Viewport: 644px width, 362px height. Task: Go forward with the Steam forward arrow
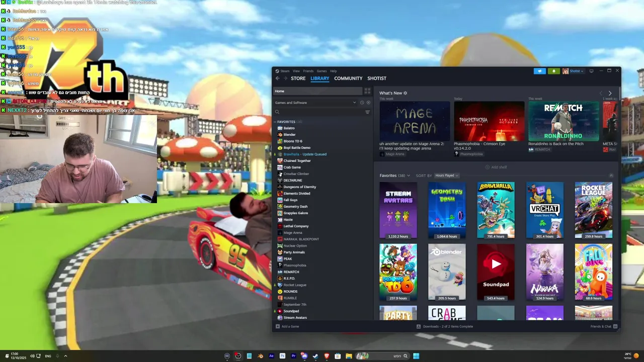285,78
